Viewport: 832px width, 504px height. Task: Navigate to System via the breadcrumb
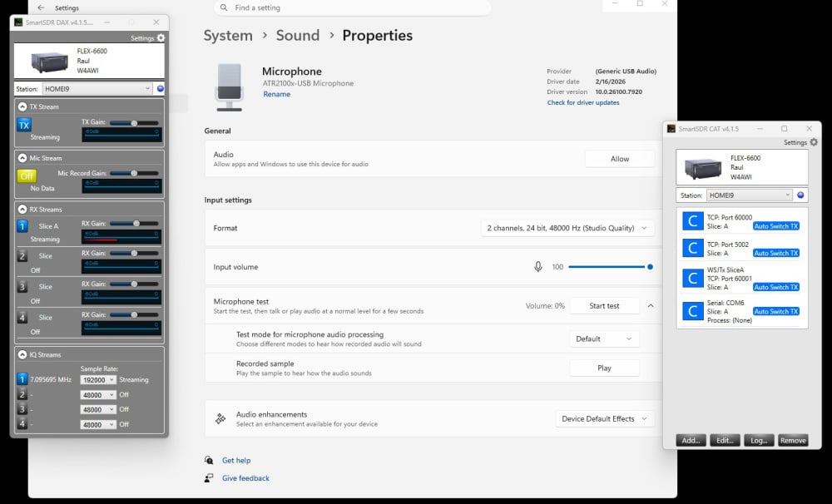click(x=228, y=36)
